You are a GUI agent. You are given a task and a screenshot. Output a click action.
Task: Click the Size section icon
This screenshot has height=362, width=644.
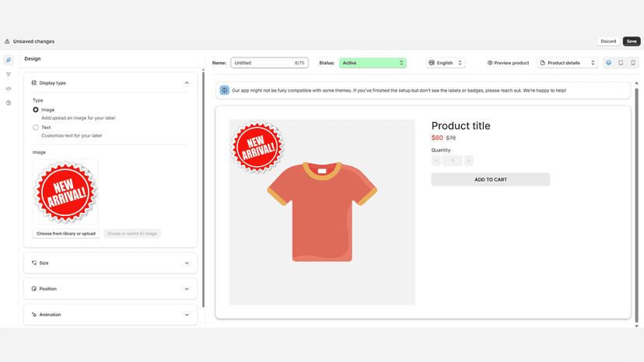pyautogui.click(x=34, y=263)
